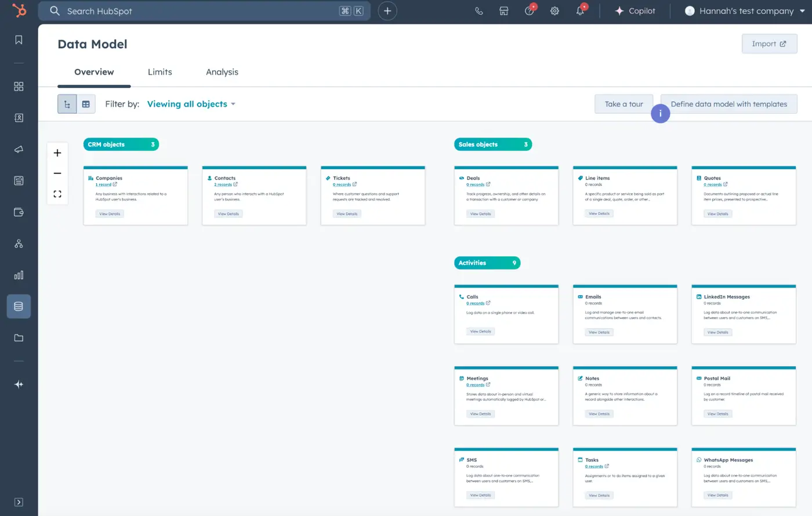Switch to the Analysis tab

click(x=222, y=72)
